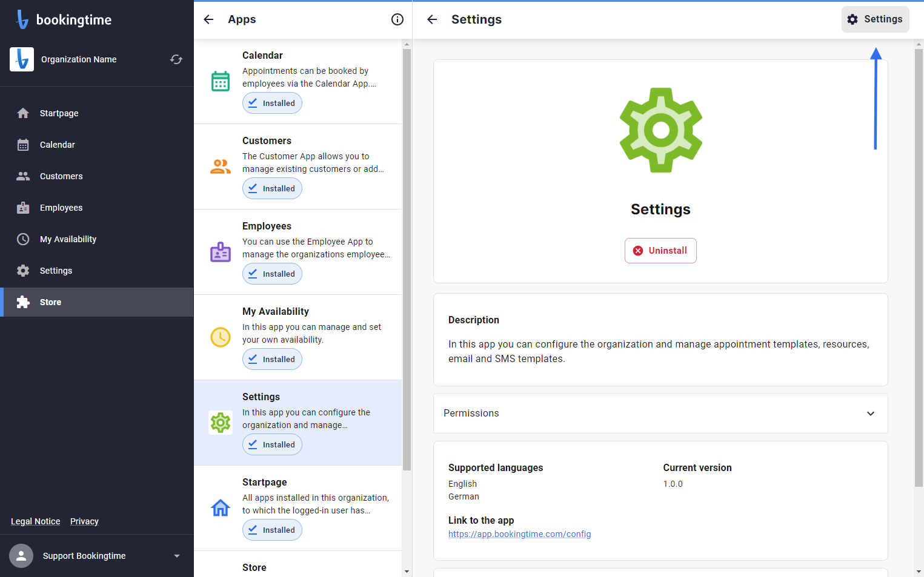This screenshot has width=924, height=577.
Task: Click Installed button under Settings app
Action: (272, 444)
